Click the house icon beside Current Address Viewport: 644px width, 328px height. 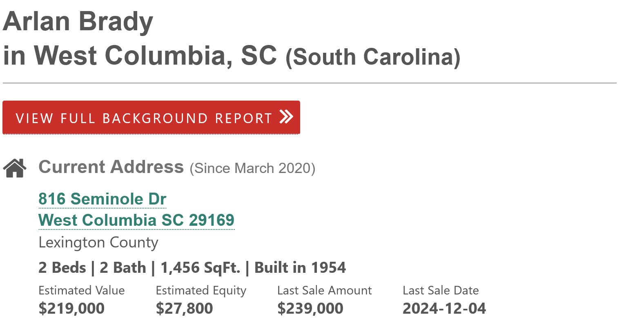[15, 168]
